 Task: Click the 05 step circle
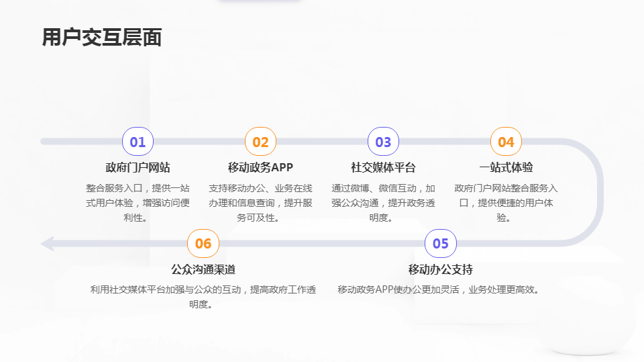coord(441,244)
